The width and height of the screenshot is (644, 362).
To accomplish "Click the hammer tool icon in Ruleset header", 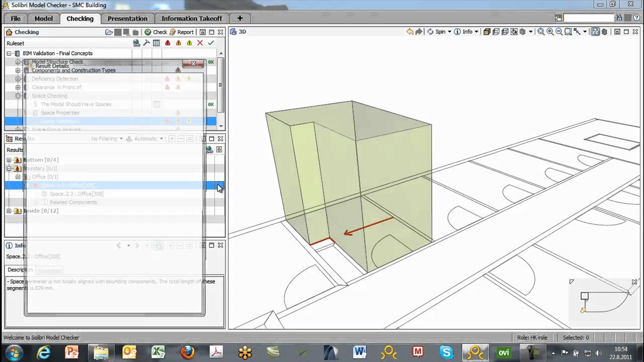I will [146, 43].
